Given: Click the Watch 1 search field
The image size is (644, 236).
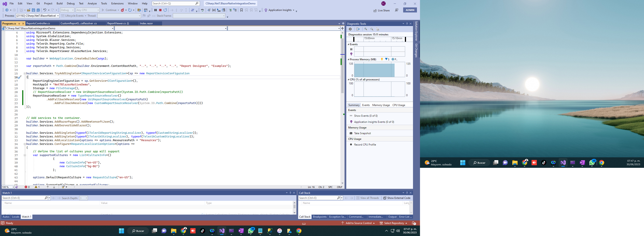Looking at the screenshot, I should tap(23, 198).
